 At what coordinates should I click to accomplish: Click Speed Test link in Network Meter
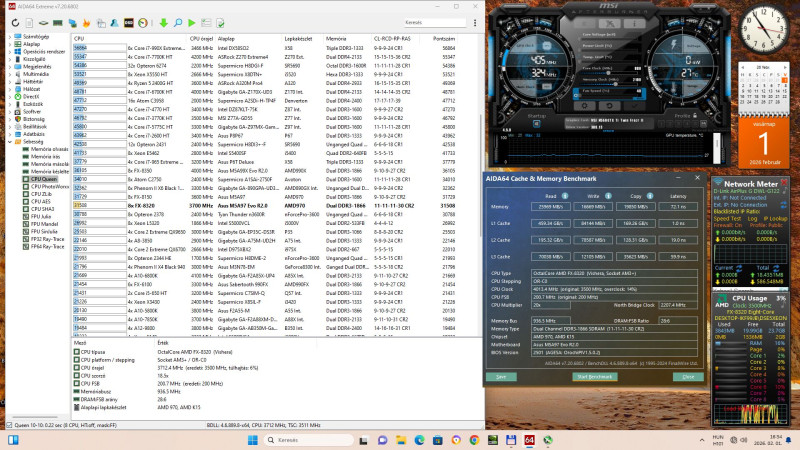click(728, 218)
